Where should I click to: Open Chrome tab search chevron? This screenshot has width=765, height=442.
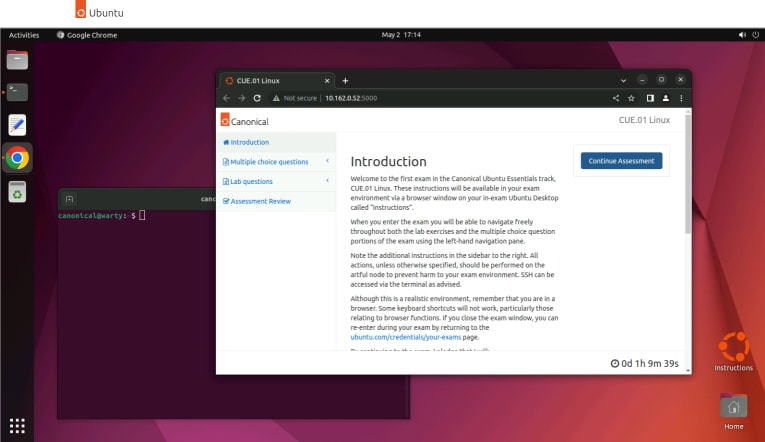[x=623, y=80]
